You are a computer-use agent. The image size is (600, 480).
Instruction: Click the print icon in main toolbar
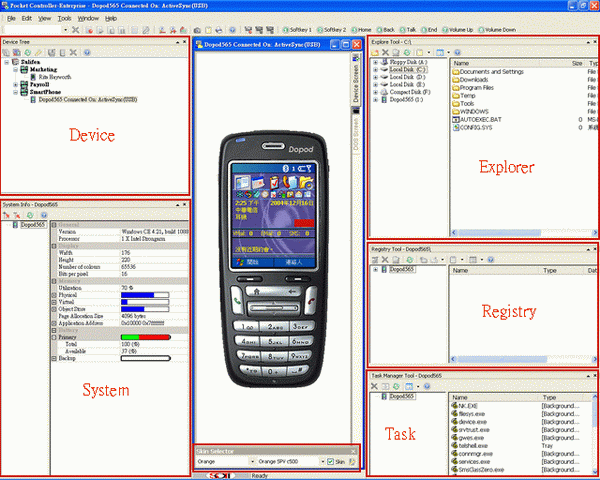218,30
